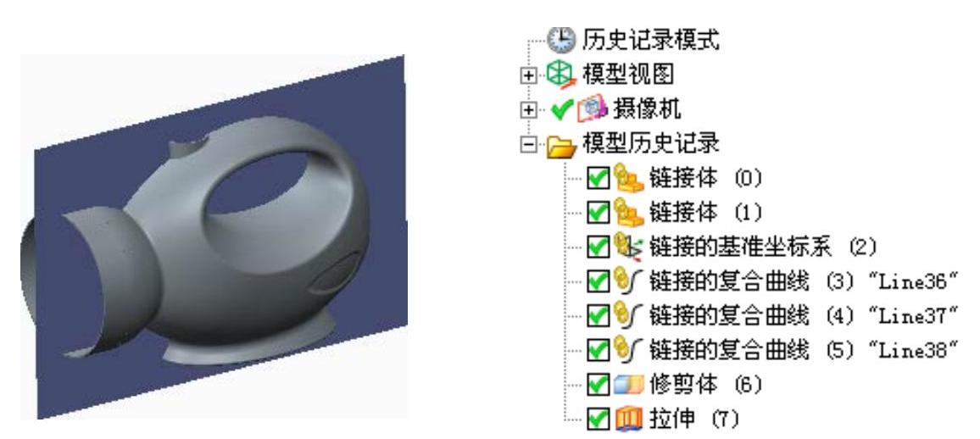Click the clock icon for 历史记录模式

[561, 39]
